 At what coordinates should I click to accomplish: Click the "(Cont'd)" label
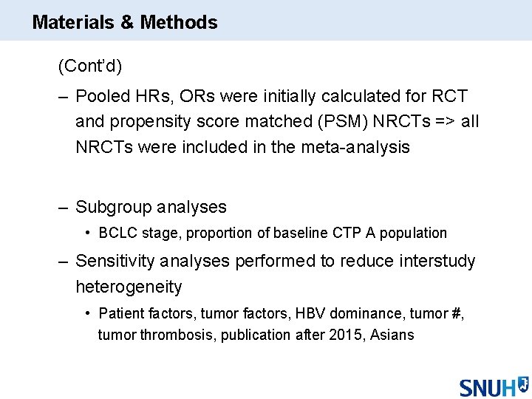pyautogui.click(x=90, y=66)
